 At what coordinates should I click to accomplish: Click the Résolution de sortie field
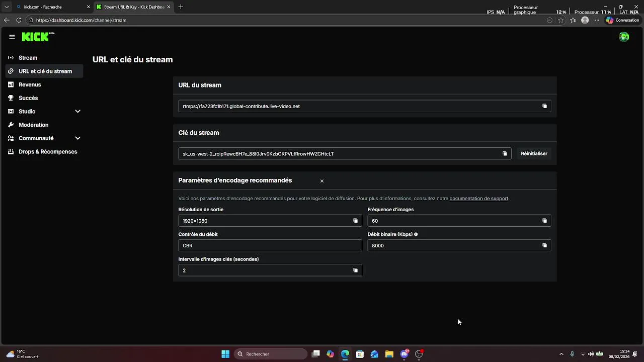click(270, 221)
